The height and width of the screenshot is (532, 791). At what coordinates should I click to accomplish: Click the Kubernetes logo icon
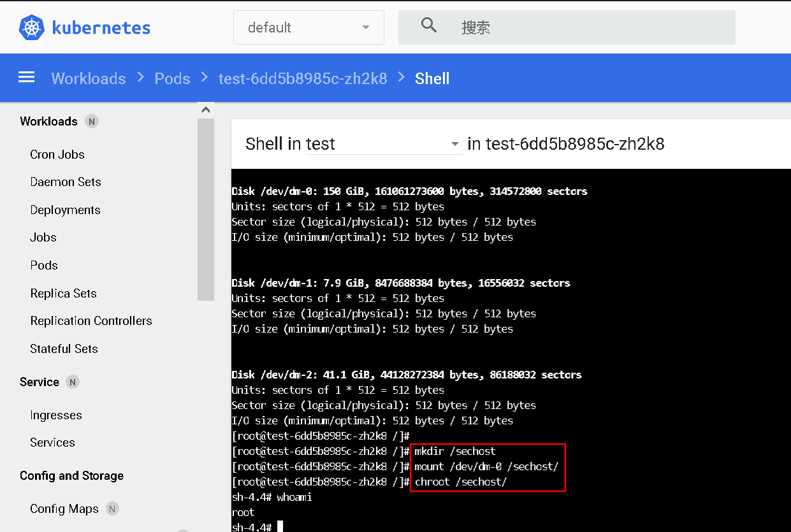click(x=32, y=27)
